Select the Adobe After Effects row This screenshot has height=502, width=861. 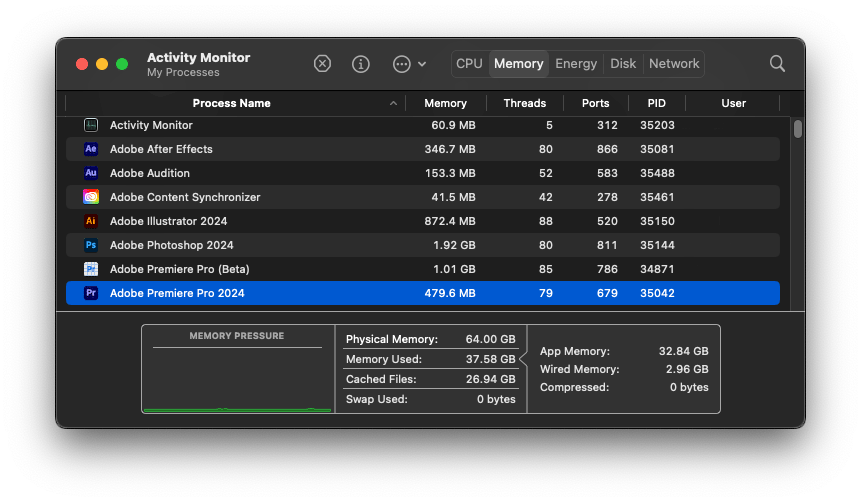[423, 149]
